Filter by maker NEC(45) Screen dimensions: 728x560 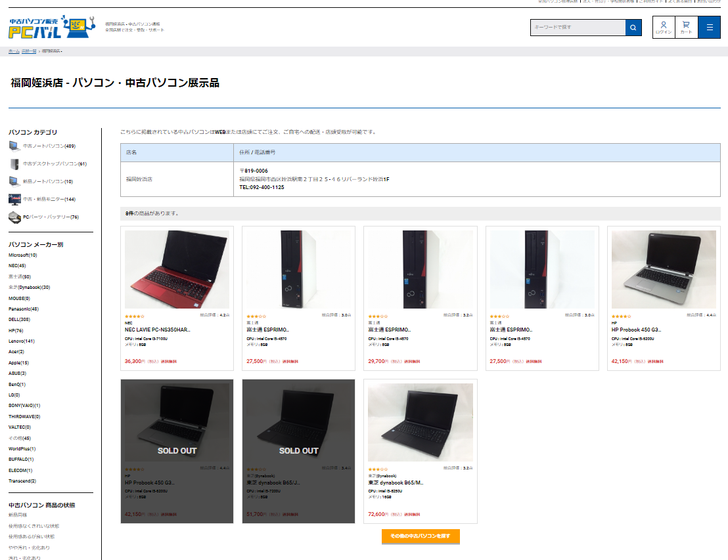pyautogui.click(x=17, y=266)
